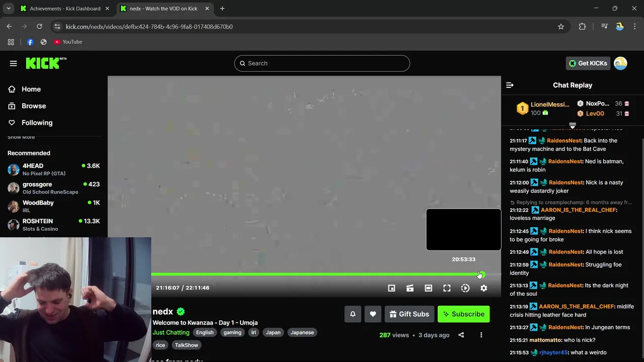Image resolution: width=644 pixels, height=362 pixels.
Task: Click the video progress bar handle
Action: [481, 275]
